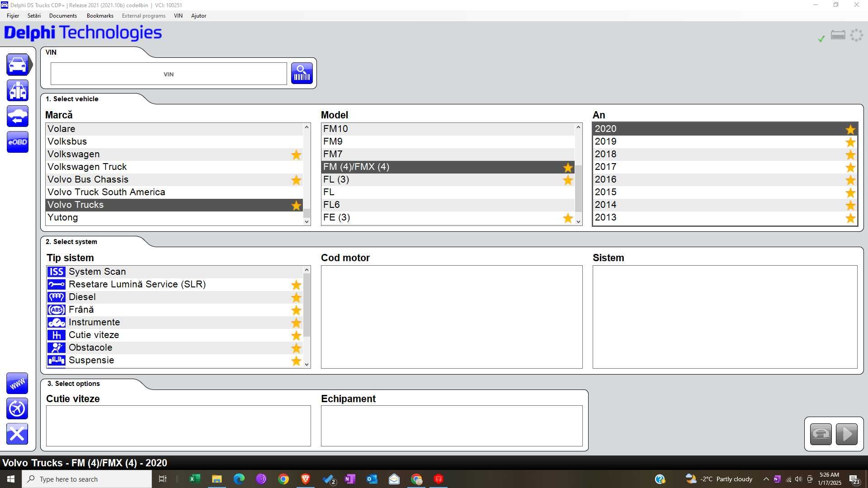This screenshot has height=488, width=868.
Task: Open the Windows Start menu
Action: (x=11, y=479)
